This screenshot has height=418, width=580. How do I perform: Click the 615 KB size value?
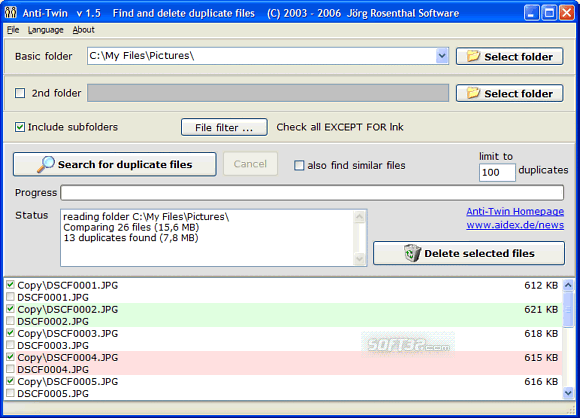tap(541, 357)
